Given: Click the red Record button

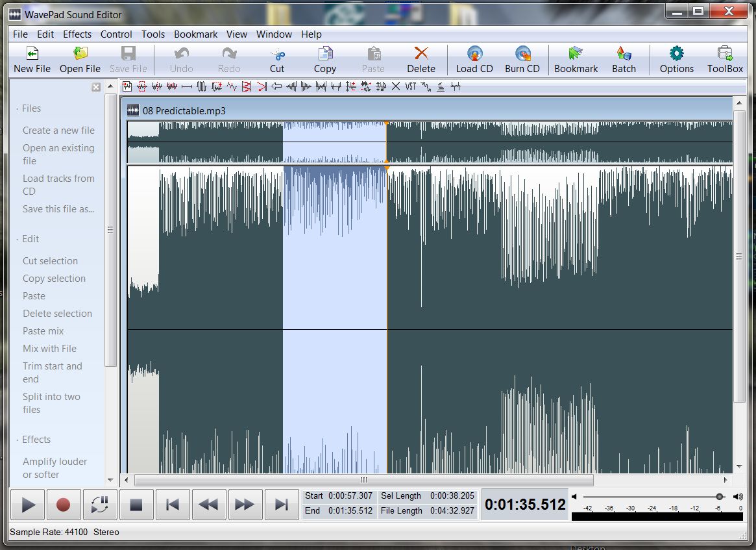Looking at the screenshot, I should click(x=63, y=505).
